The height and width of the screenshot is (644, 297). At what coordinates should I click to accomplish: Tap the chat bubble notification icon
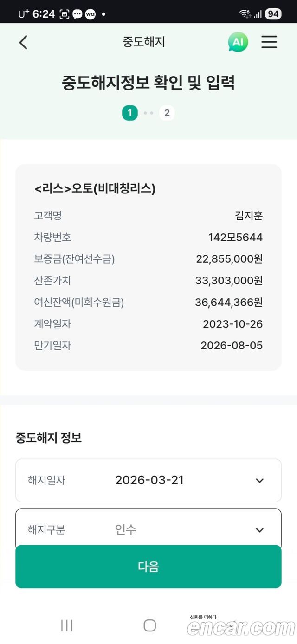coord(77,14)
